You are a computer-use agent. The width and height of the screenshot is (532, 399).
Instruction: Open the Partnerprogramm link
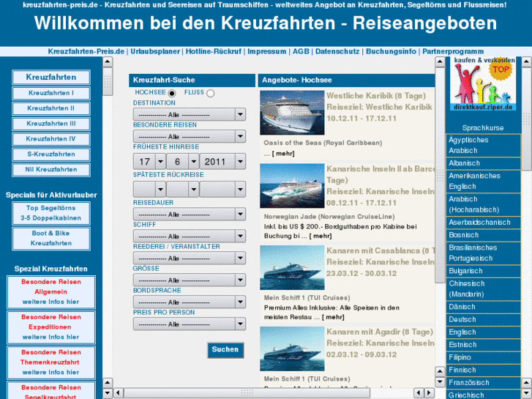[453, 52]
